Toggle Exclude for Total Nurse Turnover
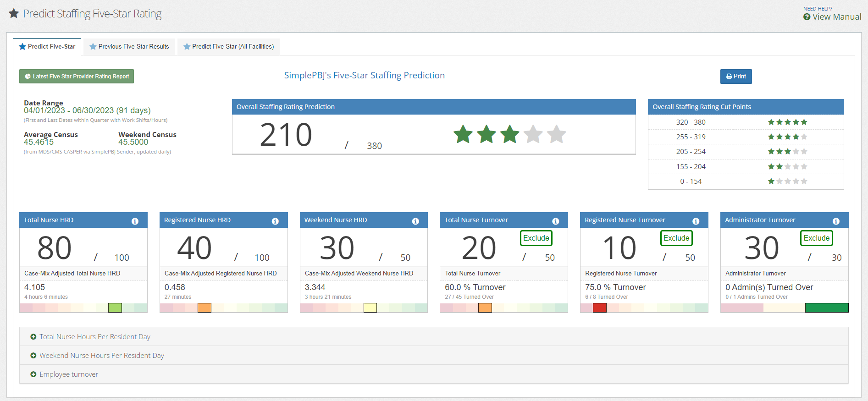Screen dimensions: 868x401 [536, 238]
